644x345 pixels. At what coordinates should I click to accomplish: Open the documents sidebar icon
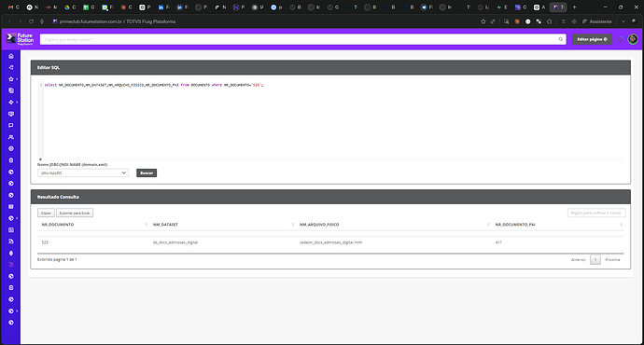[11, 90]
